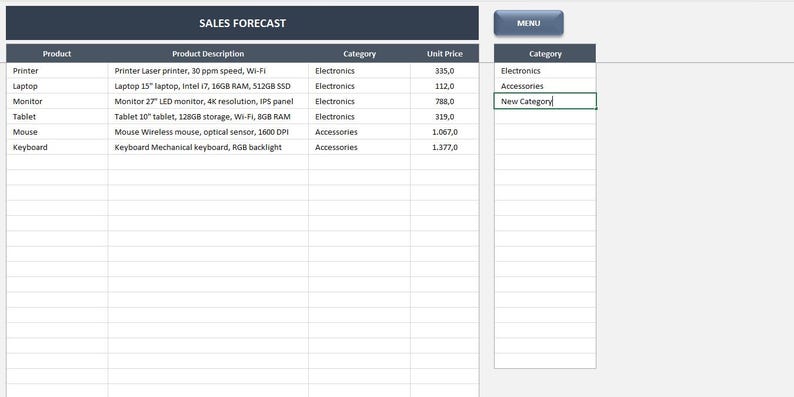
Task: Select the Product Description column header
Action: [x=208, y=54]
